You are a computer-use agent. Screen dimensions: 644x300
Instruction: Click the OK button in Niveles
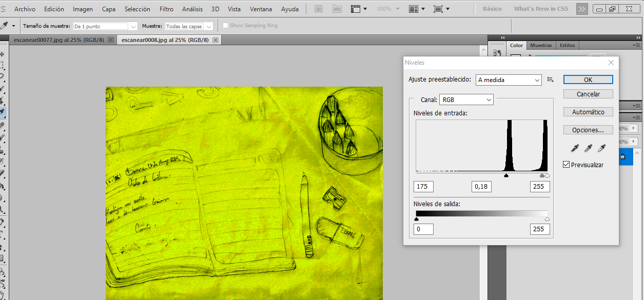[588, 79]
